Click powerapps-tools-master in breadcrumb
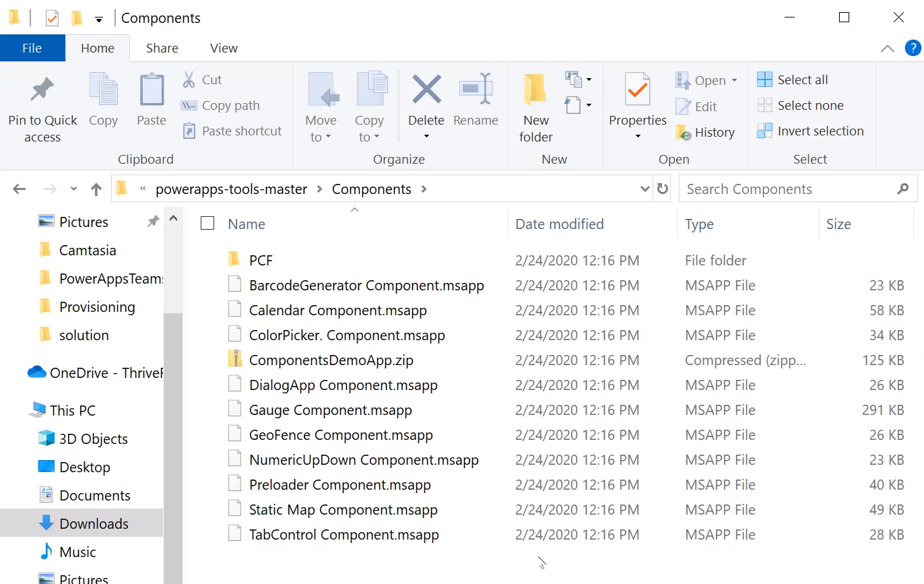 pos(232,189)
